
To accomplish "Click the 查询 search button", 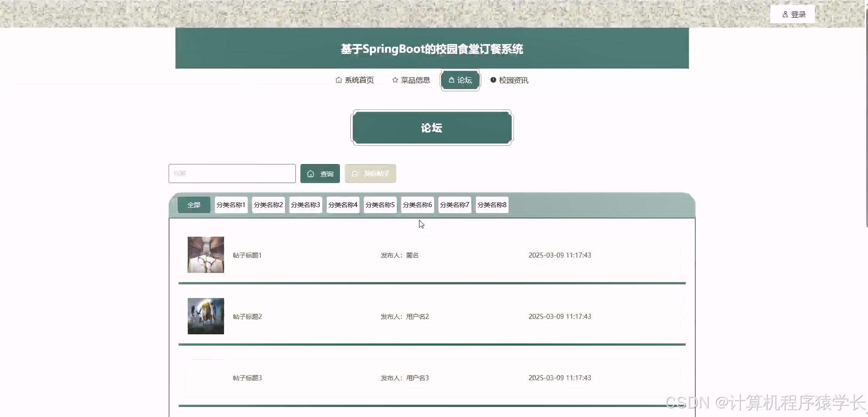I will coord(320,174).
